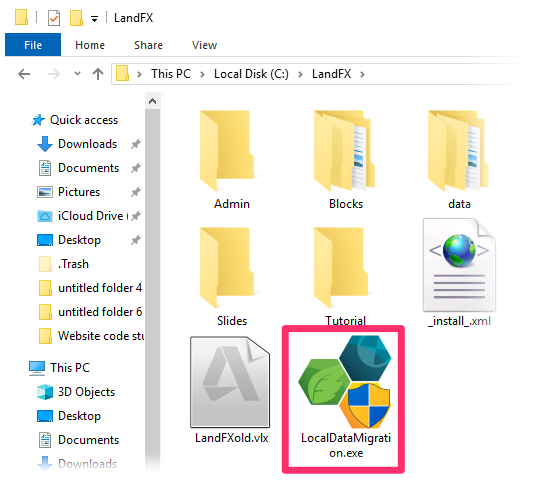
Task: Open untitled folder 4 in sidebar
Action: coord(100,288)
